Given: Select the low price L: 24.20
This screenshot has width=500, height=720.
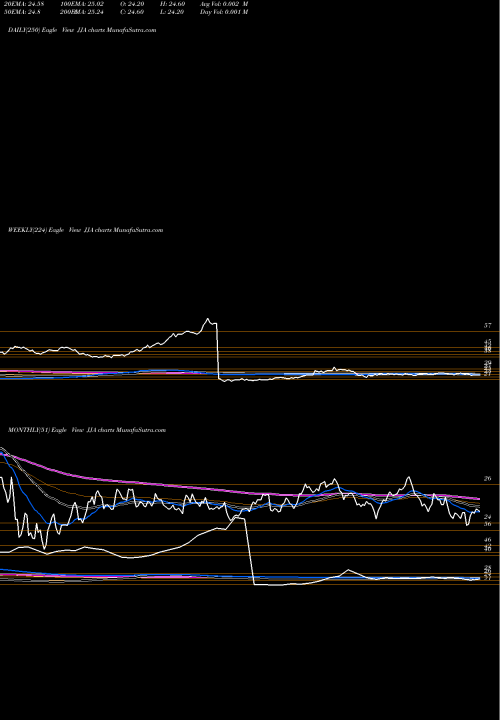Looking at the screenshot, I should [172, 12].
